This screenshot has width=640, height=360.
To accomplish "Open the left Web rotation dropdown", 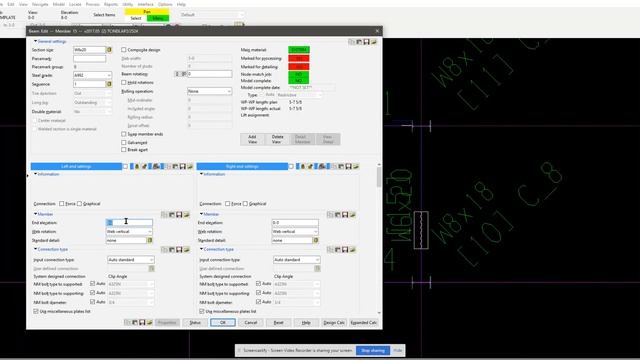I will (x=129, y=231).
